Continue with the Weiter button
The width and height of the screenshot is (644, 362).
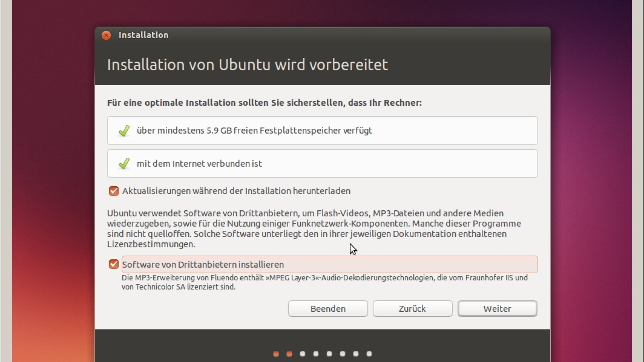click(497, 309)
